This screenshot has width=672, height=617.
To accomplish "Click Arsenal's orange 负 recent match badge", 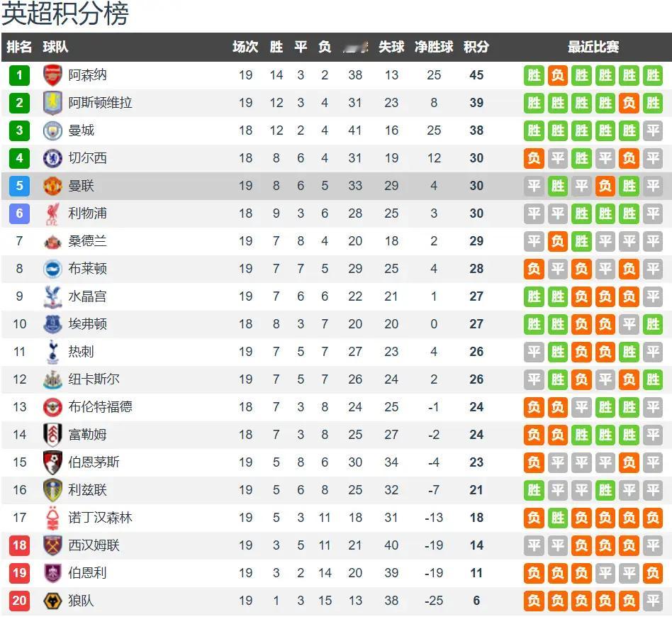I will pos(558,75).
